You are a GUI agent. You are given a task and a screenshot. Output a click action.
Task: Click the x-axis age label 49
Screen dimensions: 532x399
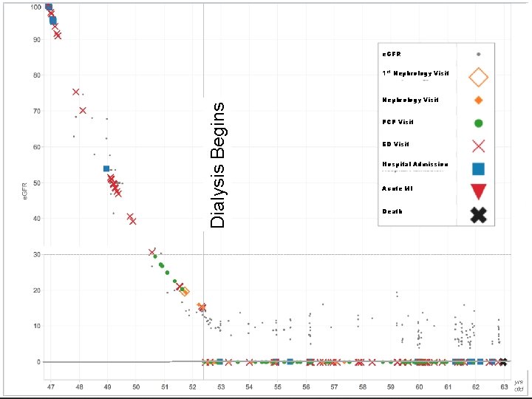(107, 387)
